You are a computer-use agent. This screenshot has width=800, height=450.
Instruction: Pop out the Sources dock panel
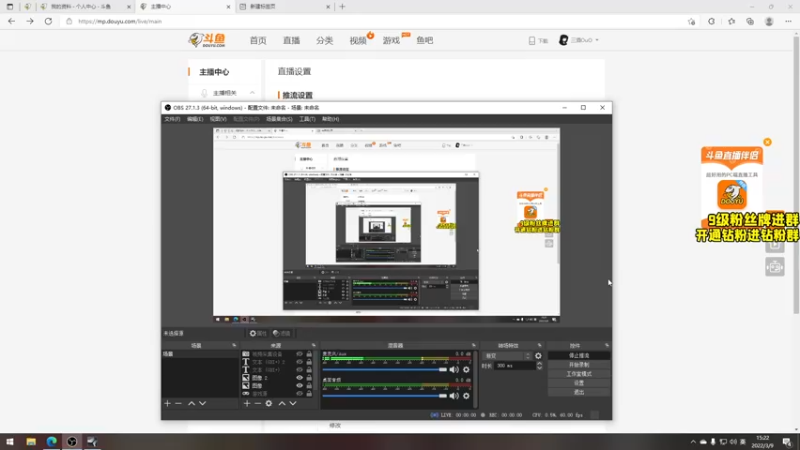click(314, 345)
